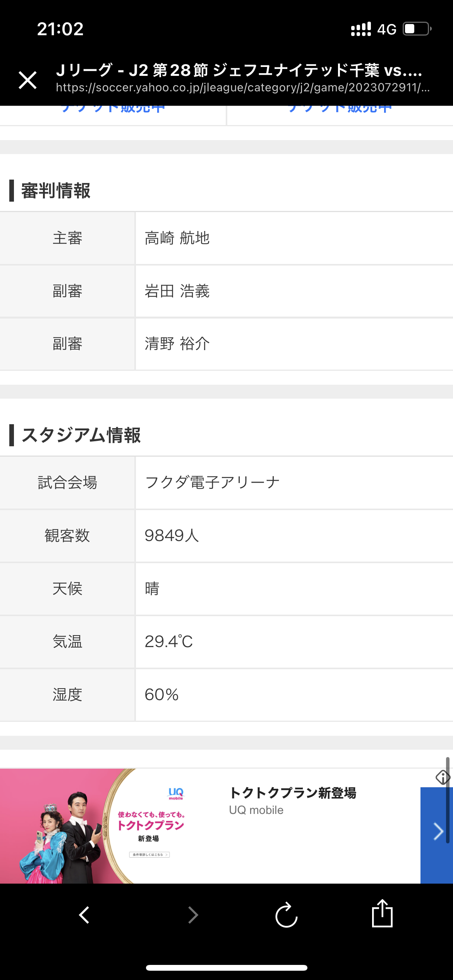453x980 pixels.
Task: Tap the ad info icon
Action: click(x=443, y=777)
